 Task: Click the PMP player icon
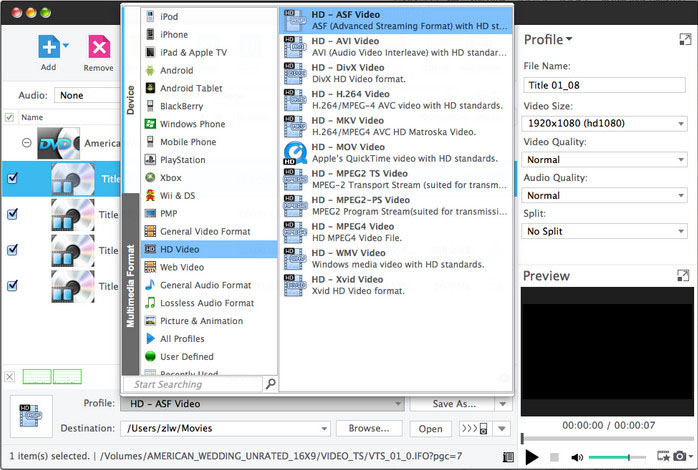click(x=150, y=213)
